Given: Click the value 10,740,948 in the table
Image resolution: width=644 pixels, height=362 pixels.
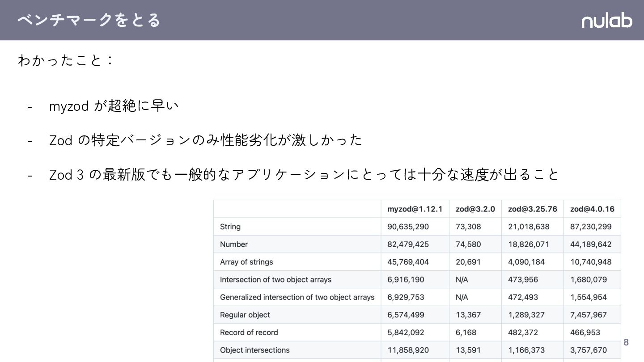Looking at the screenshot, I should [x=590, y=262].
